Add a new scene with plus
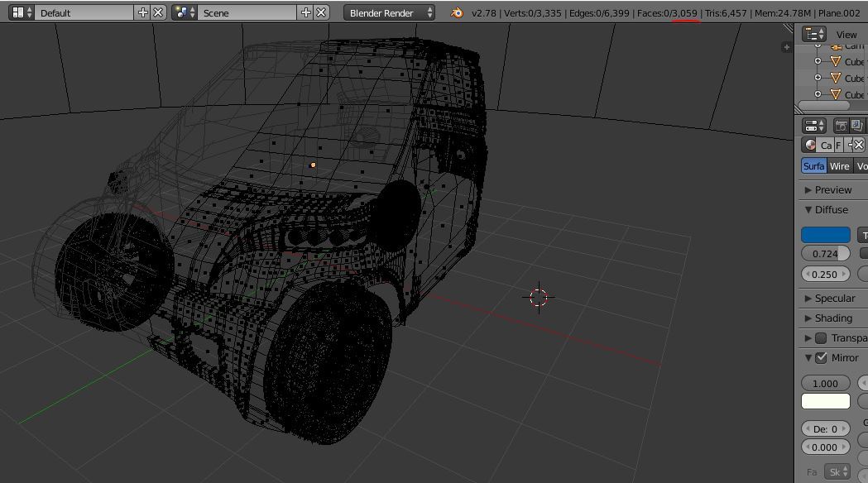Screen dimensions: 868x483 point(306,12)
